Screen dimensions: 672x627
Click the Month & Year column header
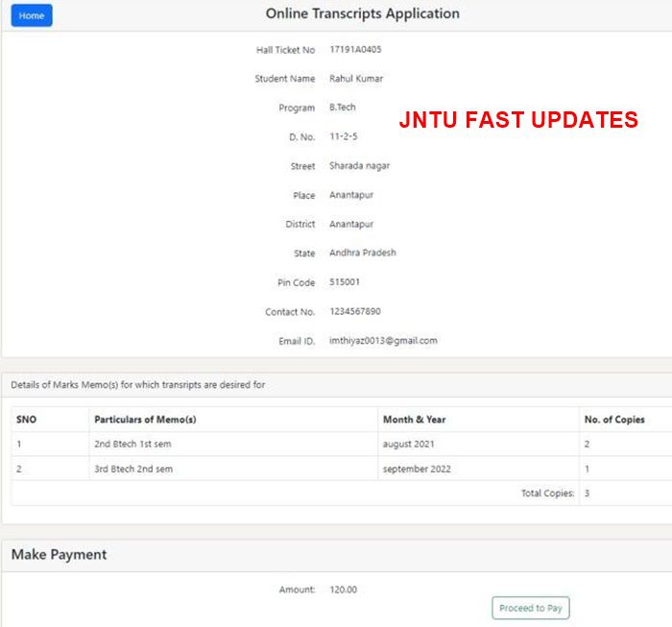click(x=414, y=420)
